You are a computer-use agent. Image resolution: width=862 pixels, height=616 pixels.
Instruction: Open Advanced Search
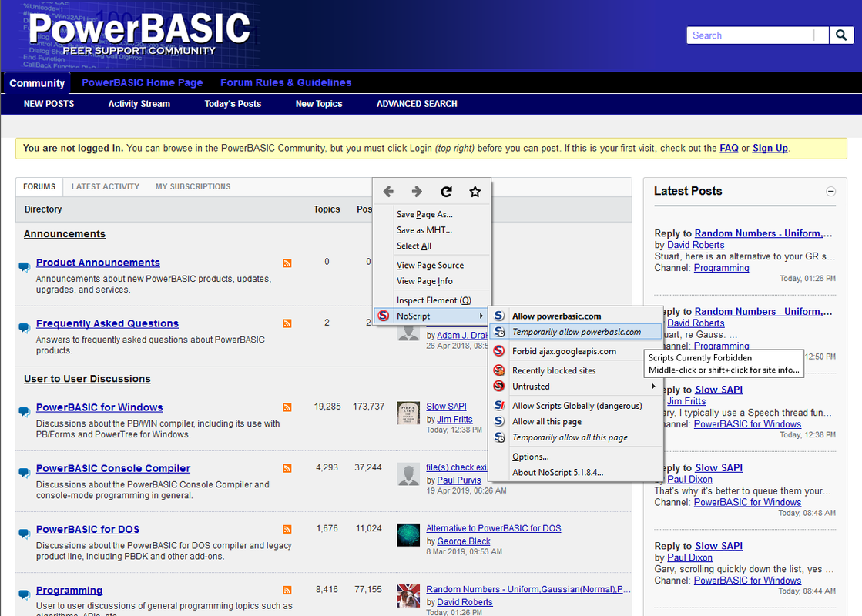pos(417,104)
